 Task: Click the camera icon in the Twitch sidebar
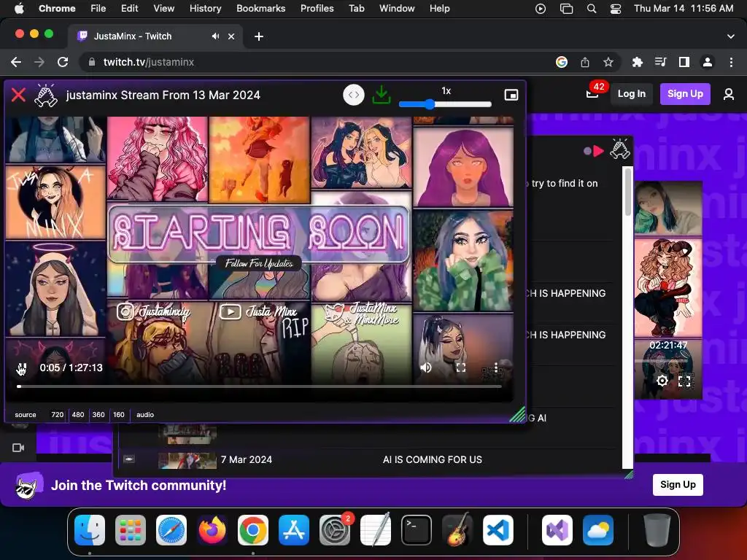pos(18,448)
